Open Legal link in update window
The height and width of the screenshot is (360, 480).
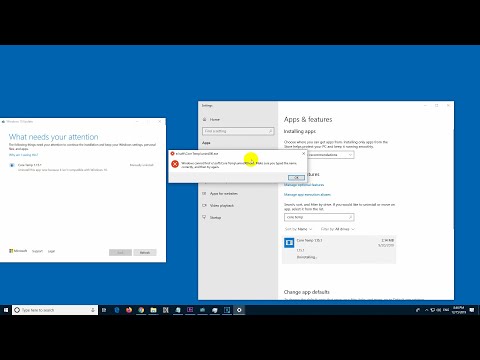click(x=51, y=251)
